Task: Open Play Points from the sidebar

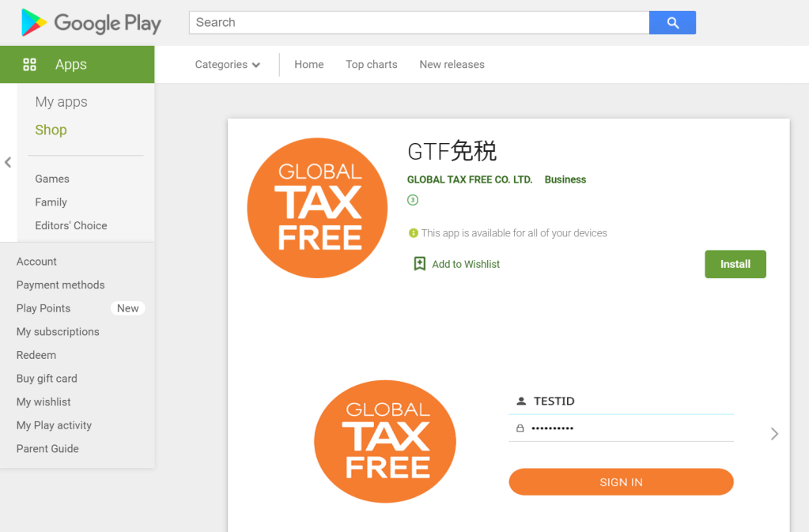Action: click(x=43, y=308)
